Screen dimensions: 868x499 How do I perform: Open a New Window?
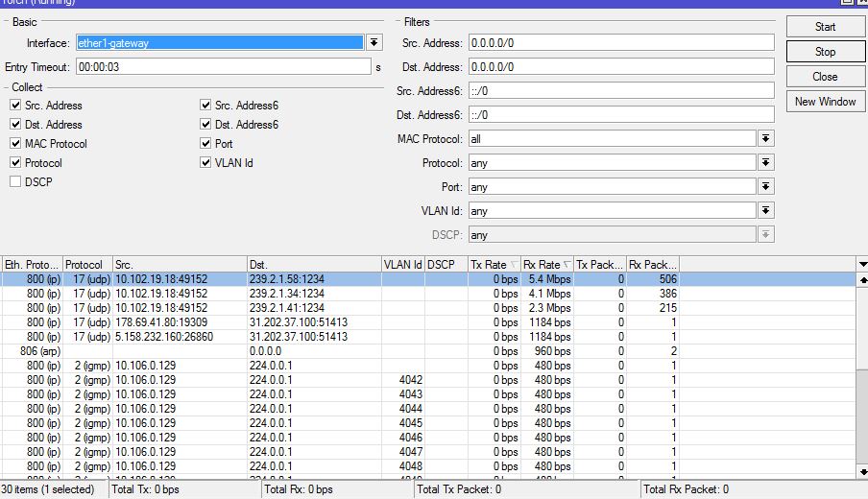[x=825, y=102]
